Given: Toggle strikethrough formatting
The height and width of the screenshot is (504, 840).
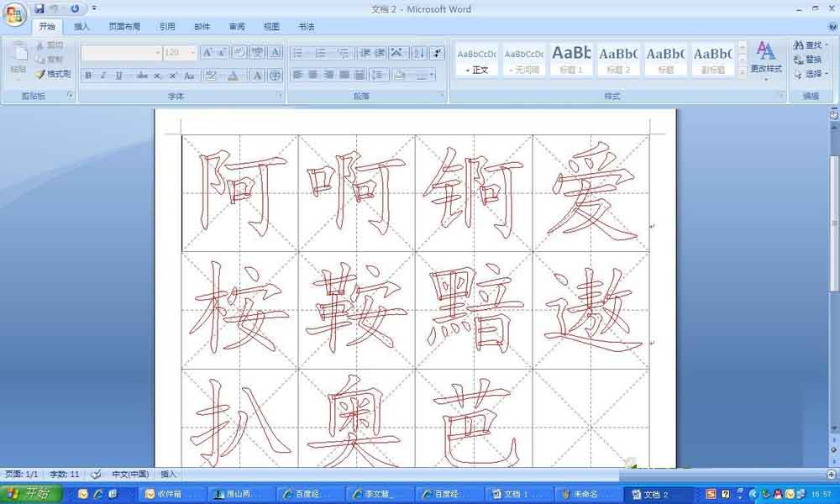Looking at the screenshot, I should click(x=142, y=76).
